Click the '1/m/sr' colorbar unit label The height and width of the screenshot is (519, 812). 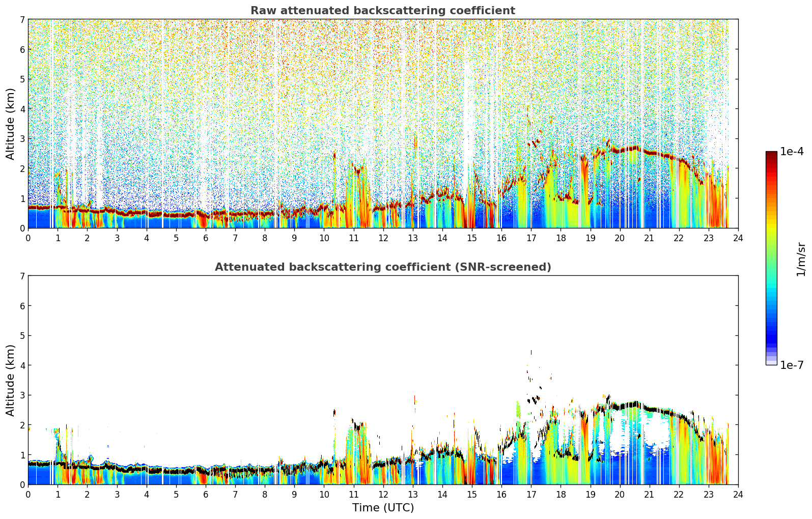tap(801, 258)
